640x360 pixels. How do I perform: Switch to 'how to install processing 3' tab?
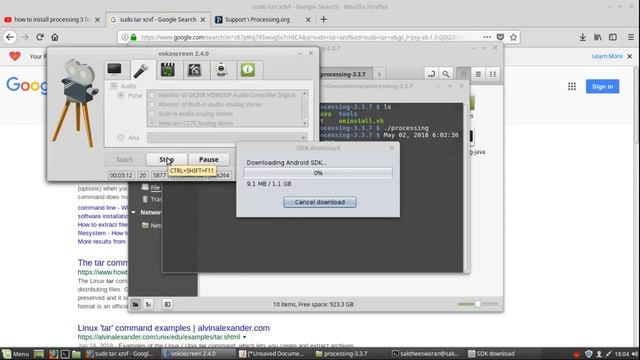tap(52, 19)
